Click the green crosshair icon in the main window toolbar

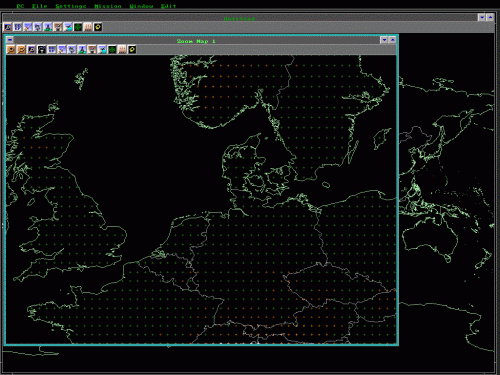(78, 27)
